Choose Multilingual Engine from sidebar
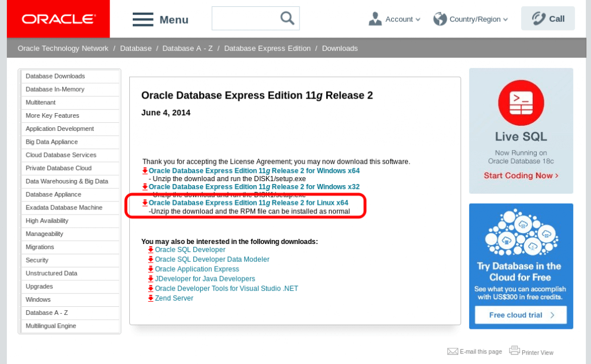The image size is (591, 364). click(51, 326)
